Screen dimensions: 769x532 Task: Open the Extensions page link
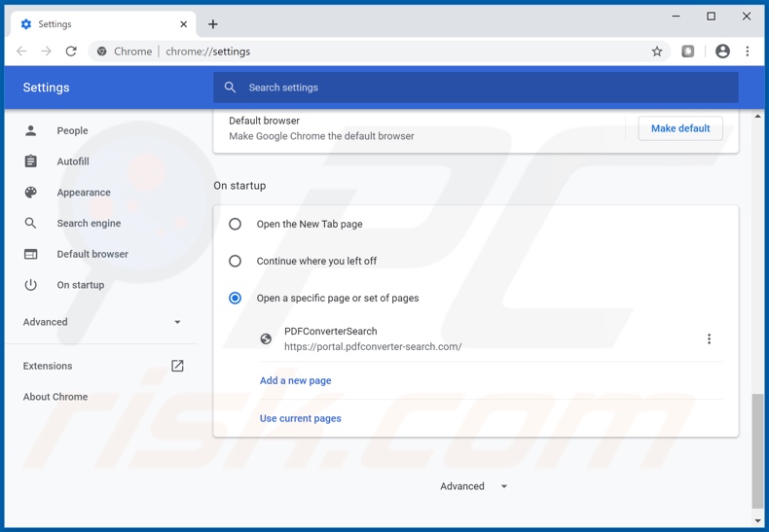[48, 366]
